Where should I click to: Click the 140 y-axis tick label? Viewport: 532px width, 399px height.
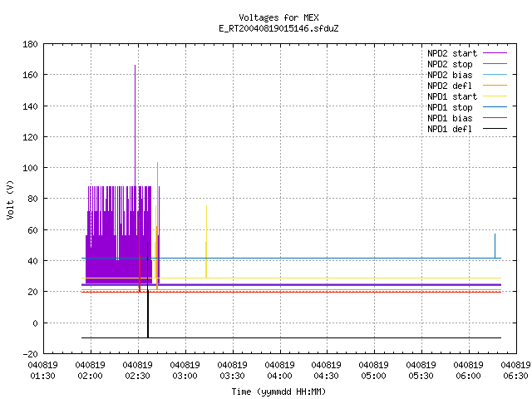(x=30, y=106)
